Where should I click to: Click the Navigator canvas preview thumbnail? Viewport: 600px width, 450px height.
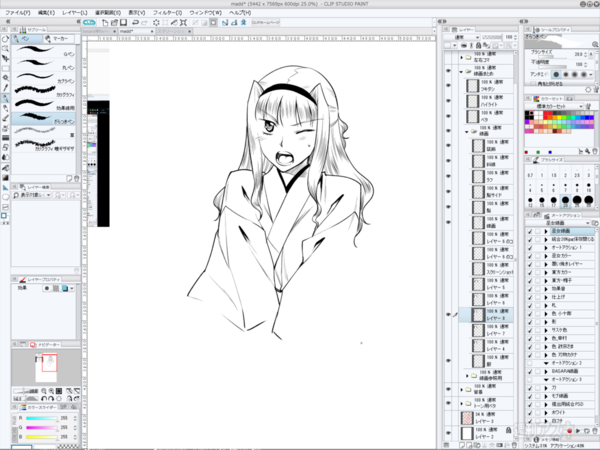tap(46, 367)
